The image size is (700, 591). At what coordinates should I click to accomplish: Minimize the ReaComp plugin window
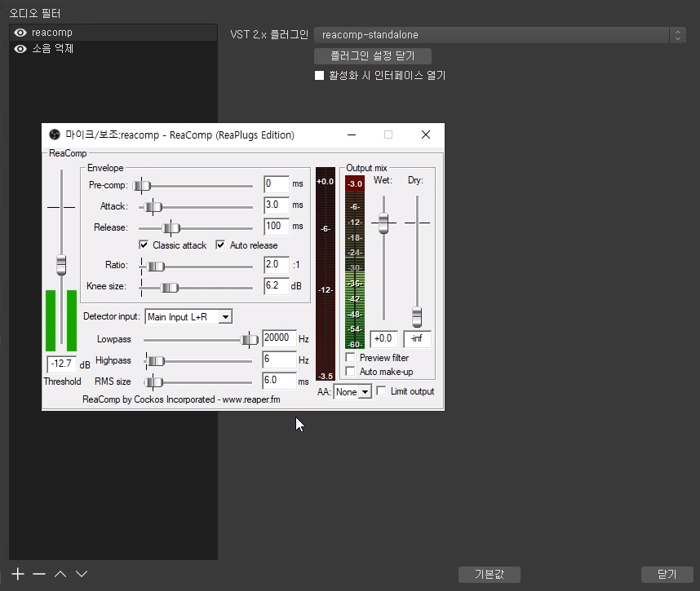click(x=352, y=135)
